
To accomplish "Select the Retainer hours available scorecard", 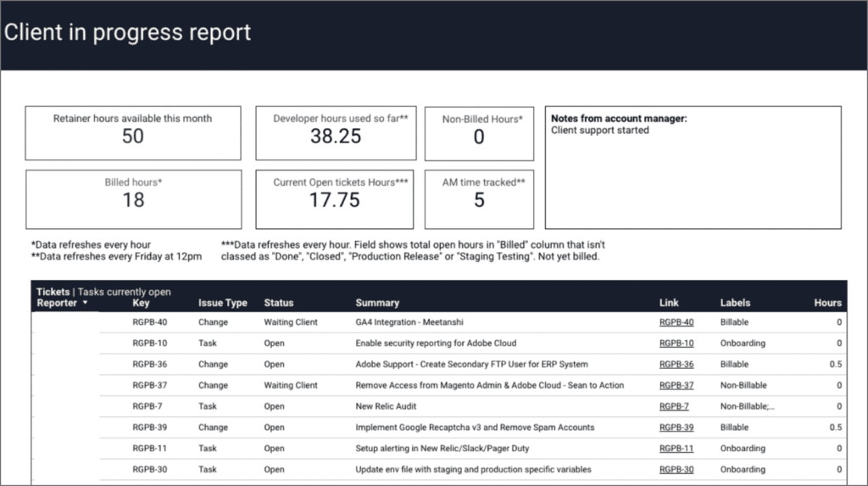I will (x=133, y=133).
